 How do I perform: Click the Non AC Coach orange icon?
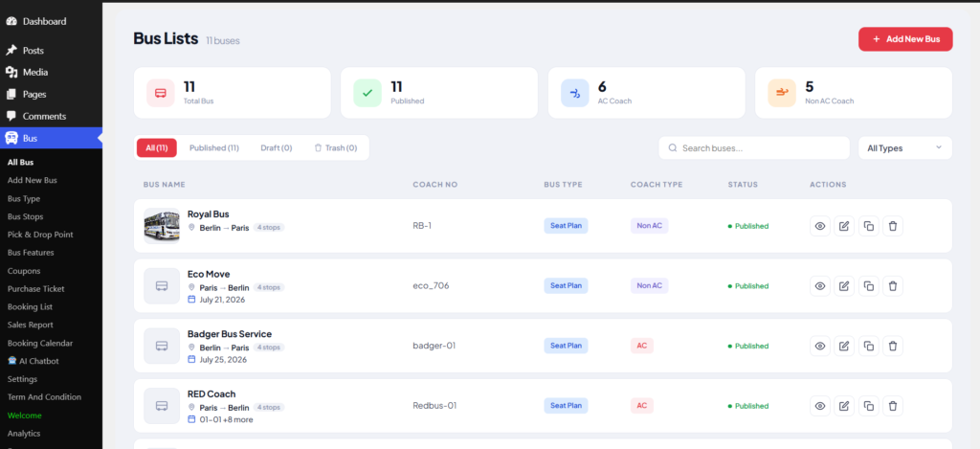782,93
